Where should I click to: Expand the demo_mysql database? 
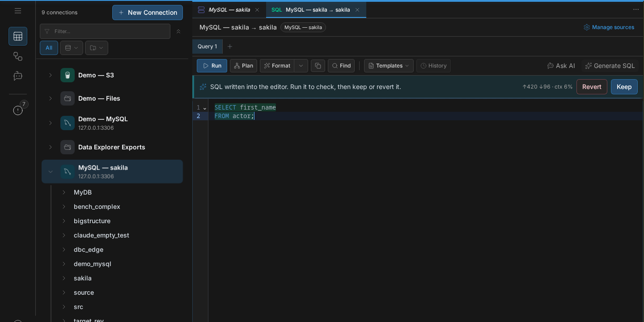[64, 264]
